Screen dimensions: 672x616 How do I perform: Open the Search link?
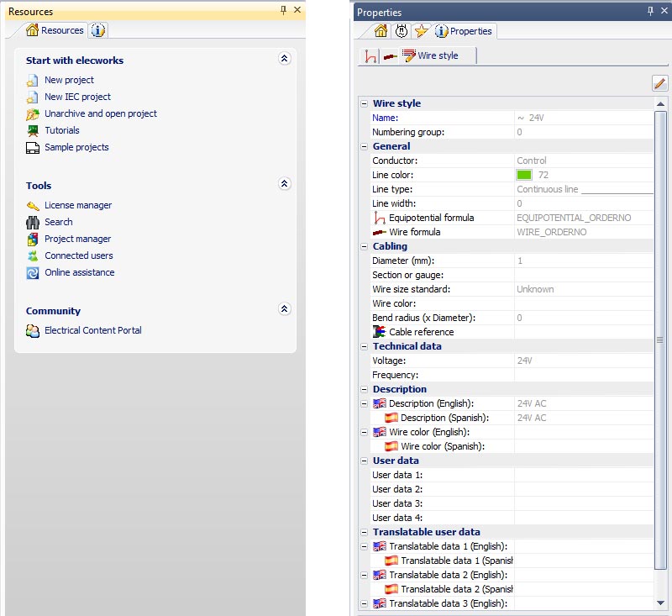click(59, 222)
